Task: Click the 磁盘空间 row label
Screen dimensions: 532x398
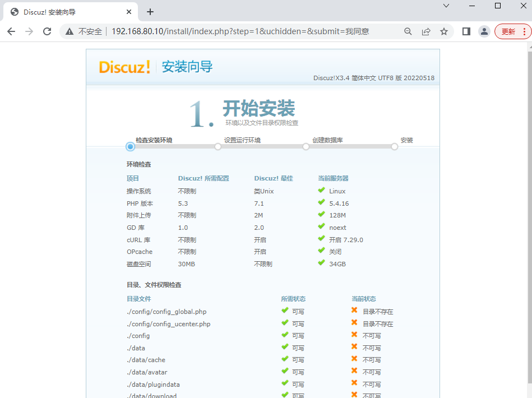Action: pyautogui.click(x=139, y=264)
